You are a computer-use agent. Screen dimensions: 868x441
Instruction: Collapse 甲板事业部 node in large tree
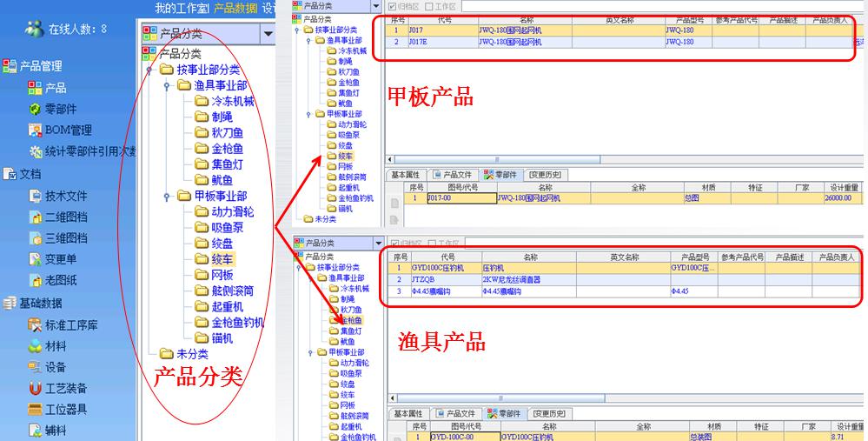(x=167, y=196)
